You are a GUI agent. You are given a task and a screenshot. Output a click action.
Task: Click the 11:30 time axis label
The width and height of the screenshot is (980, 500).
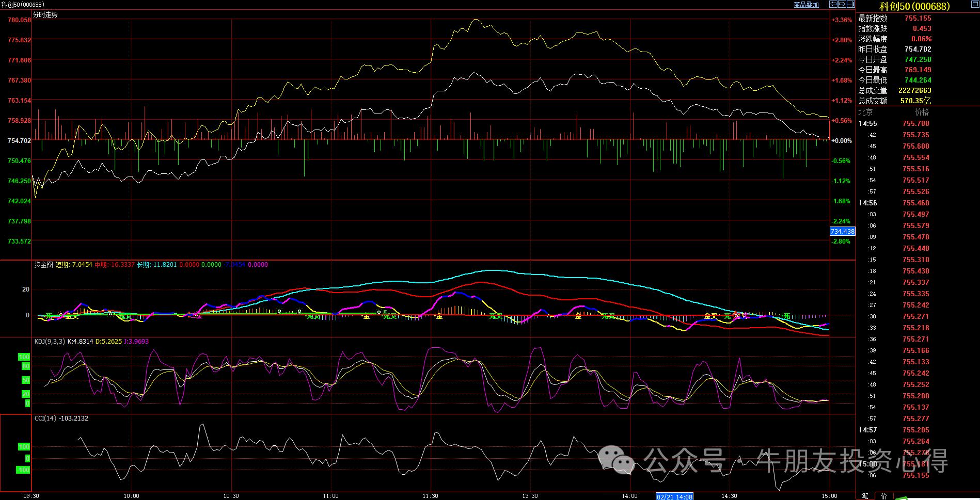point(430,496)
